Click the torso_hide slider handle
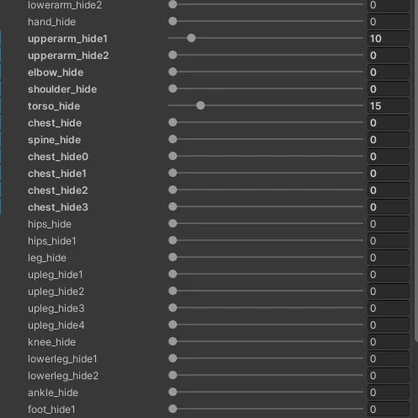This screenshot has height=418, width=418. pos(200,106)
